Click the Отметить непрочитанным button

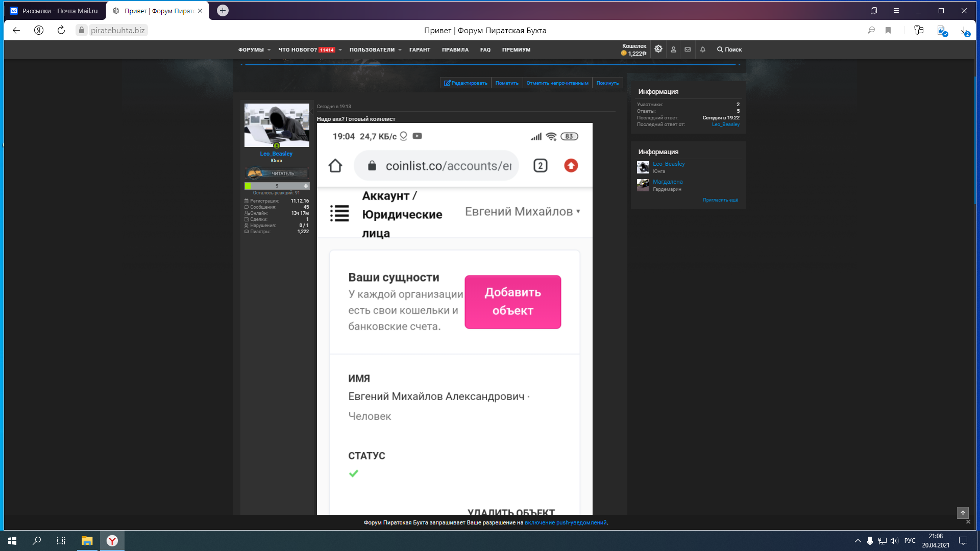pos(557,83)
